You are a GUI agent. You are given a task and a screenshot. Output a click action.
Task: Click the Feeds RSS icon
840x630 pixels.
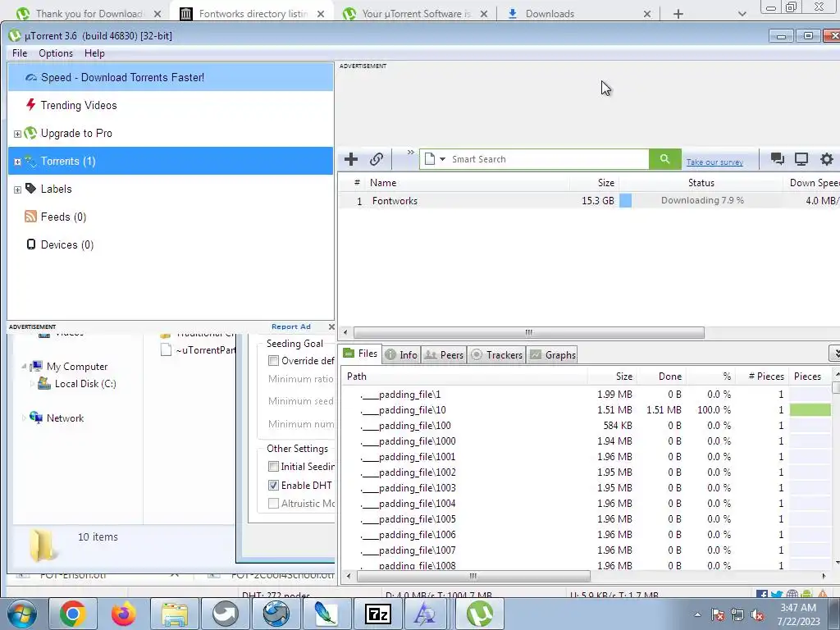pos(30,217)
